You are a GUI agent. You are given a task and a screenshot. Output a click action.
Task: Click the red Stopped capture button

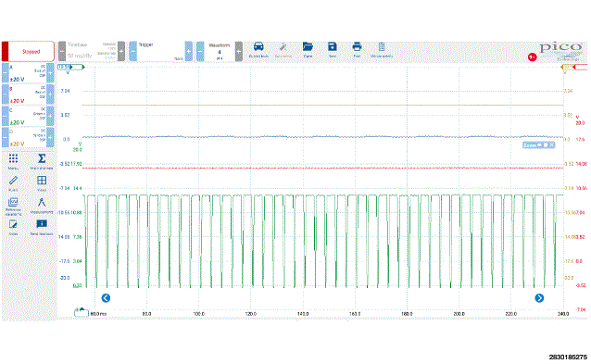point(28,51)
